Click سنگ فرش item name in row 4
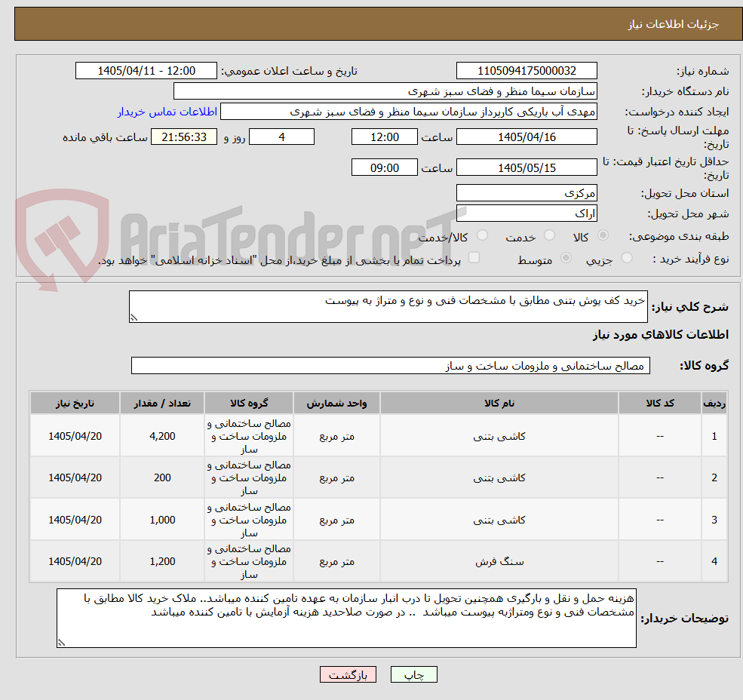Screen dimensions: 743x700 499,562
